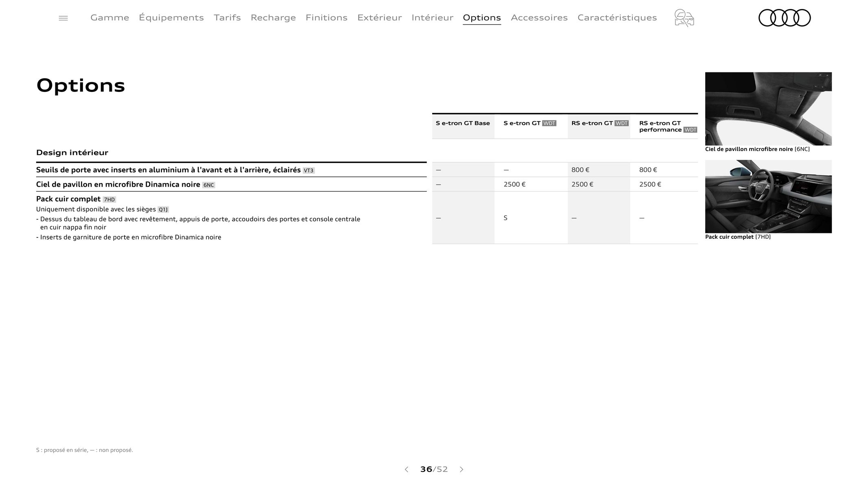Click the 6NC code badge in table row
The height and width of the screenshot is (488, 868).
click(x=208, y=185)
